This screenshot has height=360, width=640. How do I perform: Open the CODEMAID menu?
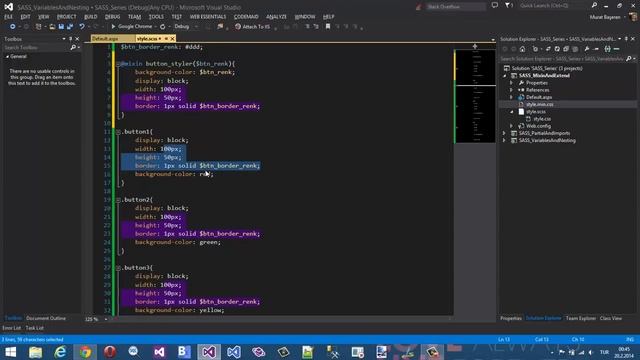tap(246, 17)
